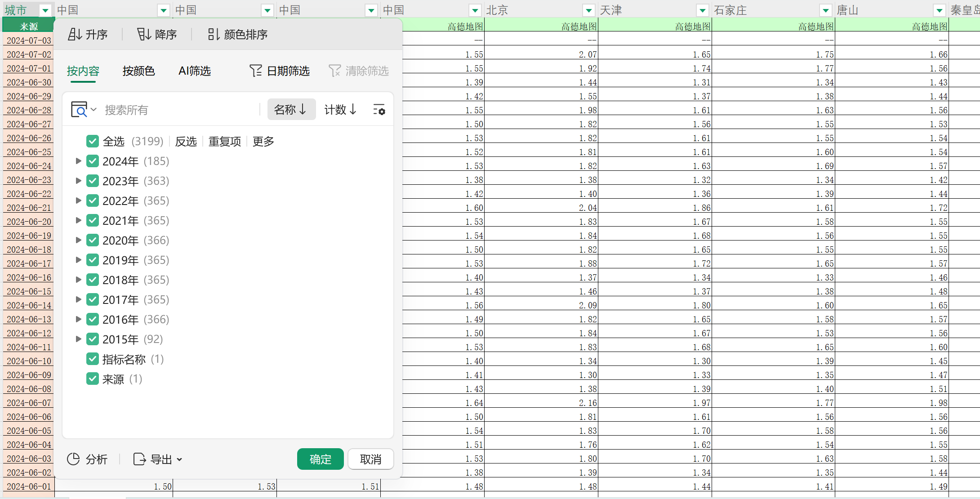Click the export (导出) icon
The width and height of the screenshot is (980, 499).
[140, 459]
